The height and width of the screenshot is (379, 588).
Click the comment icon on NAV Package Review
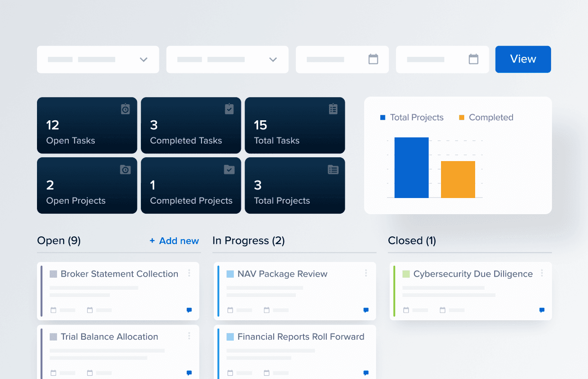point(366,310)
